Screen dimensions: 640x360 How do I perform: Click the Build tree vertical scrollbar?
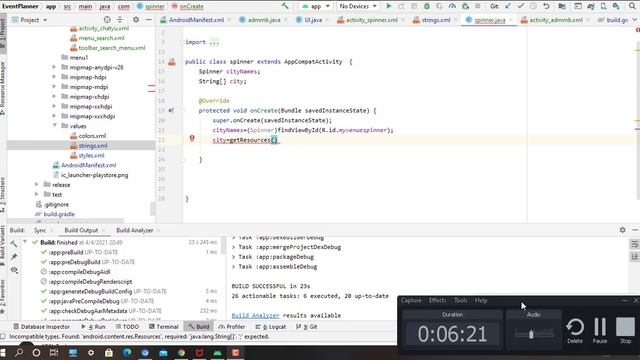coord(223,245)
